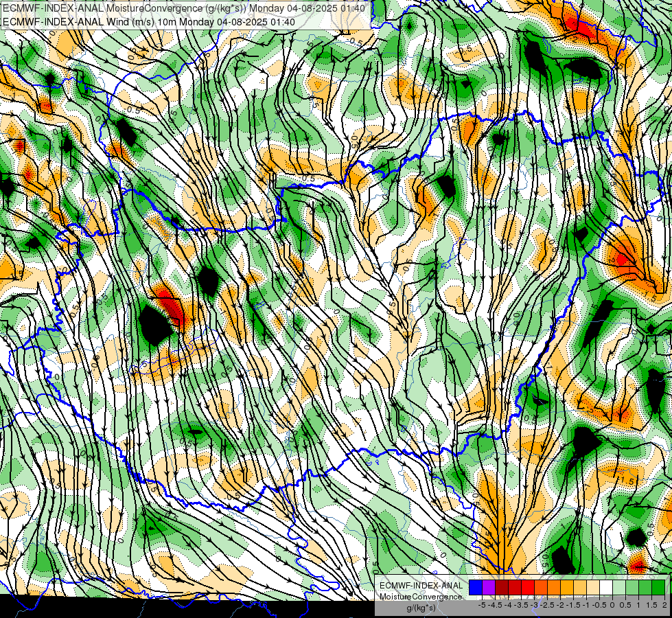Click the legend tick value '-5'
The image size is (672, 618).
[x=482, y=605]
